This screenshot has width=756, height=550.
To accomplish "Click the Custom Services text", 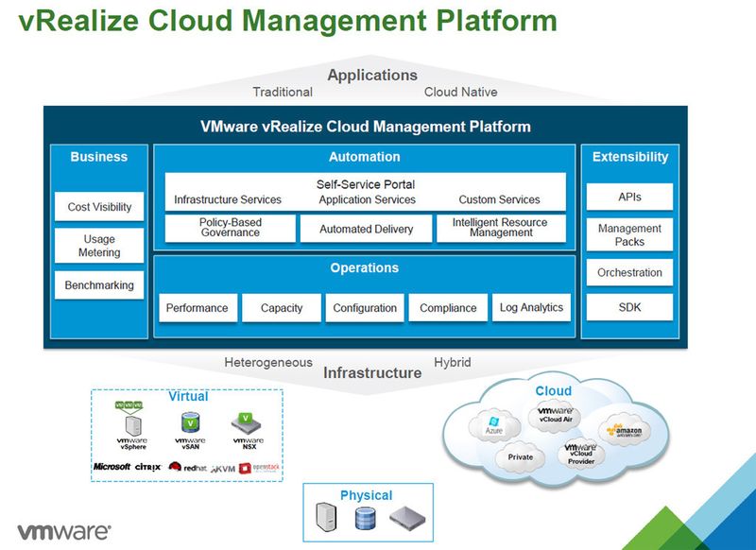I will click(500, 199).
